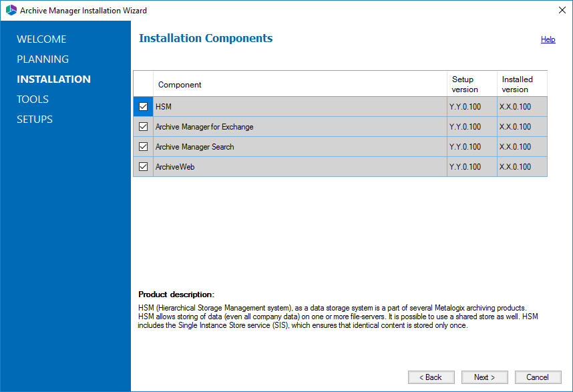Viewport: 573px width, 392px height.
Task: Click the Setup version column header
Action: (x=465, y=84)
